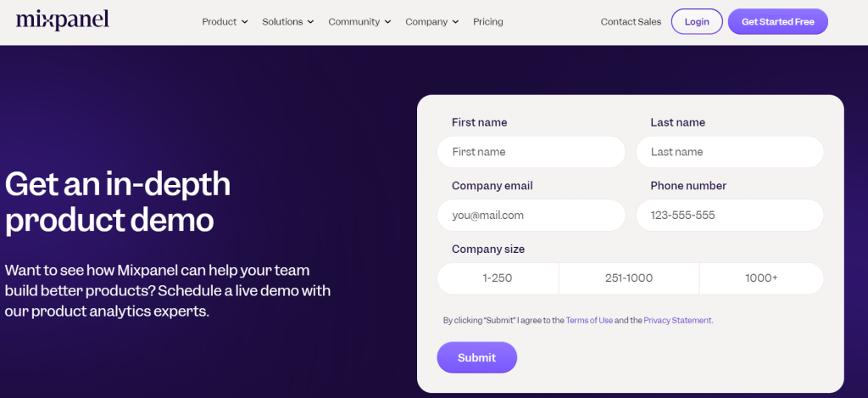
Task: Click the Mixpanel logo
Action: pyautogui.click(x=62, y=20)
